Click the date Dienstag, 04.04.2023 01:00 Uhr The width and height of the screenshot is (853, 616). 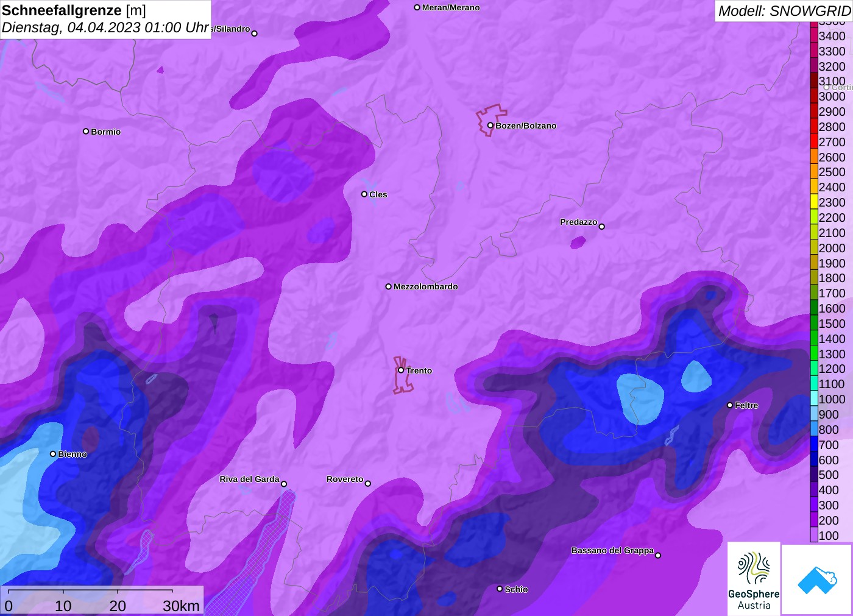105,27
